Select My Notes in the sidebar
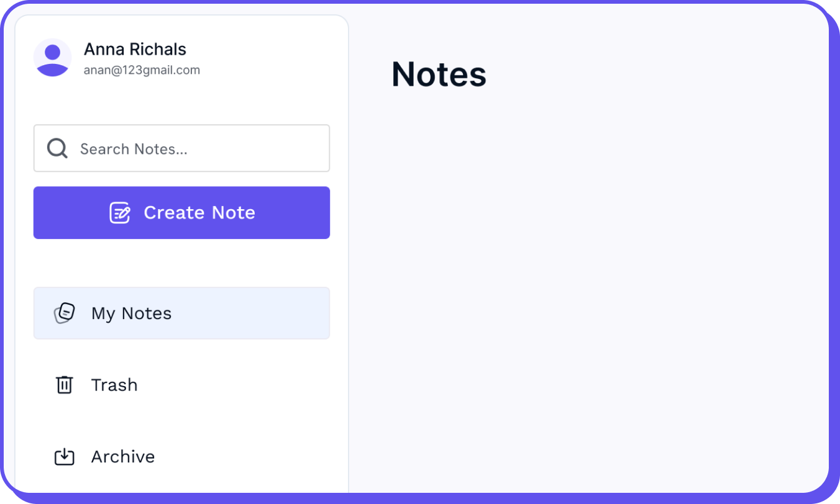Viewport: 840px width, 504px height. click(181, 313)
